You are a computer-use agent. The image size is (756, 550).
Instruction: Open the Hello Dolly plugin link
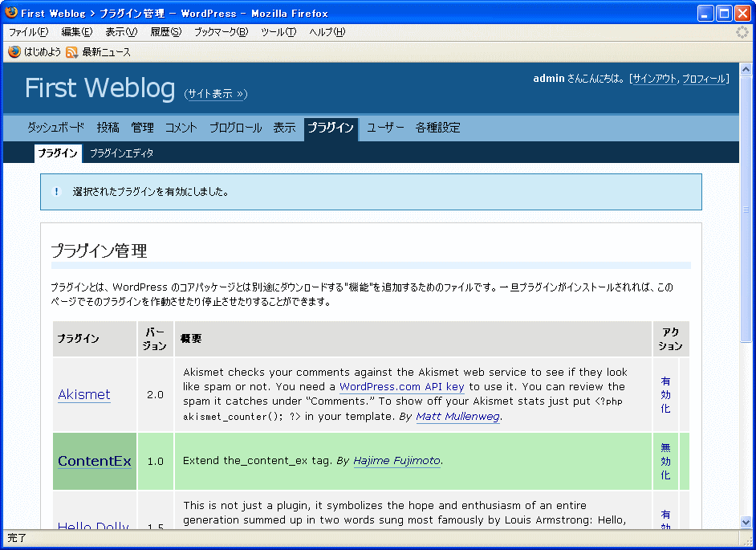tap(93, 525)
